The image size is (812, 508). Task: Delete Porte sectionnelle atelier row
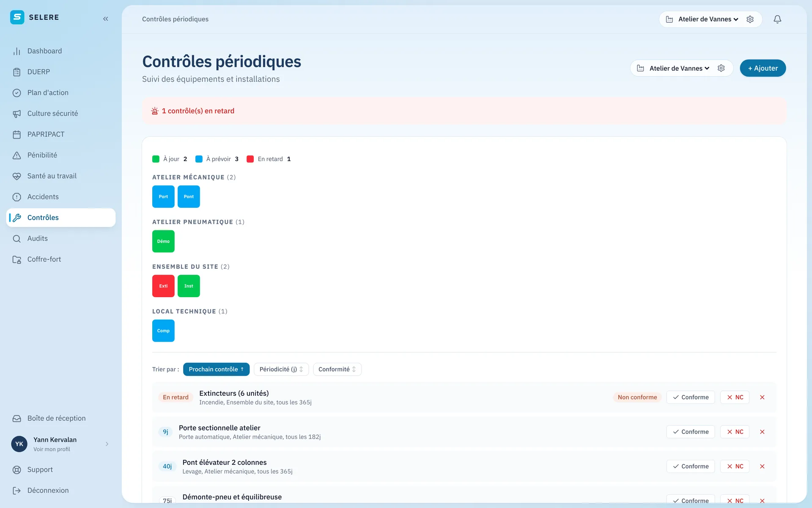pyautogui.click(x=762, y=432)
